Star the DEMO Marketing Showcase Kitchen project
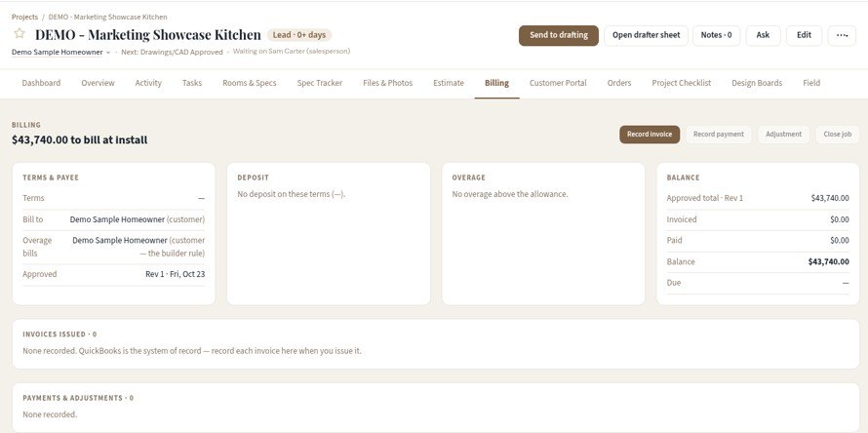This screenshot has height=433, width=868. [20, 33]
